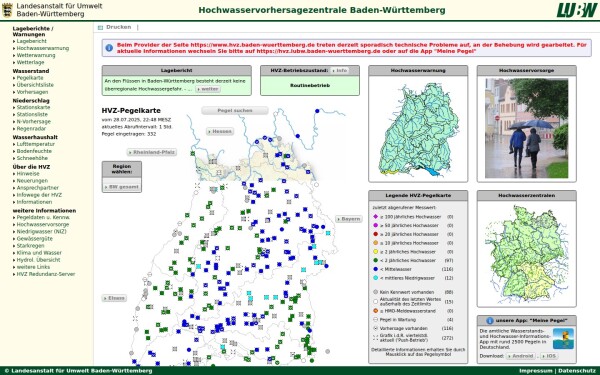The height and width of the screenshot is (375, 600).
Task: Click the 'weiter' button in Lagebericht
Action: [208, 89]
